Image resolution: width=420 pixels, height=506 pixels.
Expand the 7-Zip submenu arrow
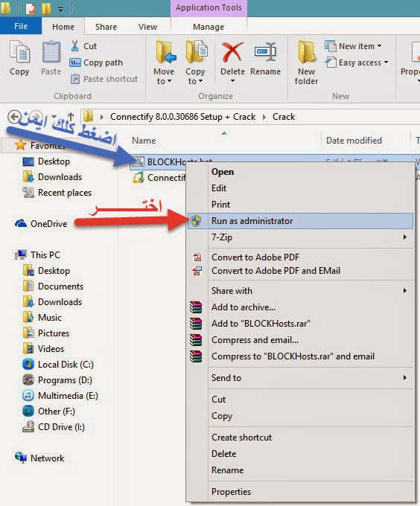tap(405, 237)
